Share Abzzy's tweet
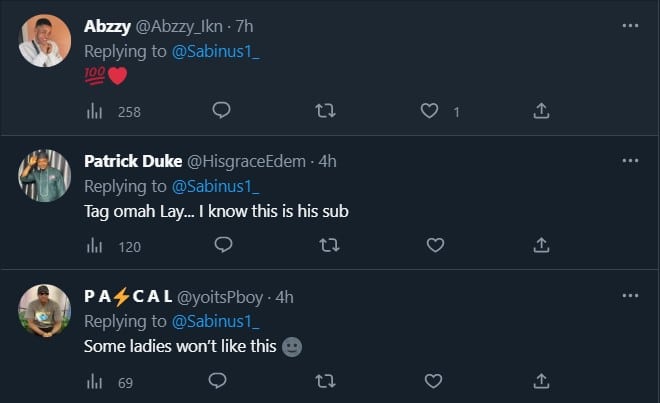This screenshot has width=660, height=403. pos(541,111)
